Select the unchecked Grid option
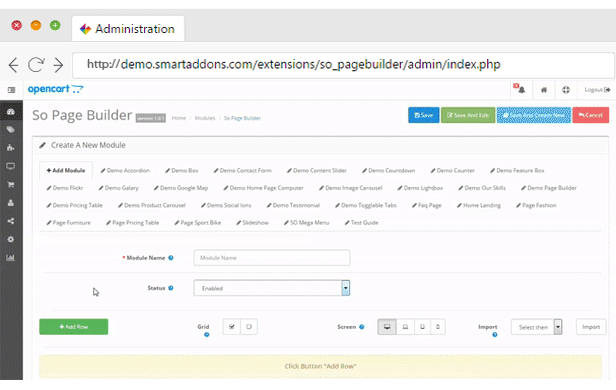Image resolution: width=616 pixels, height=390 pixels. click(x=249, y=327)
